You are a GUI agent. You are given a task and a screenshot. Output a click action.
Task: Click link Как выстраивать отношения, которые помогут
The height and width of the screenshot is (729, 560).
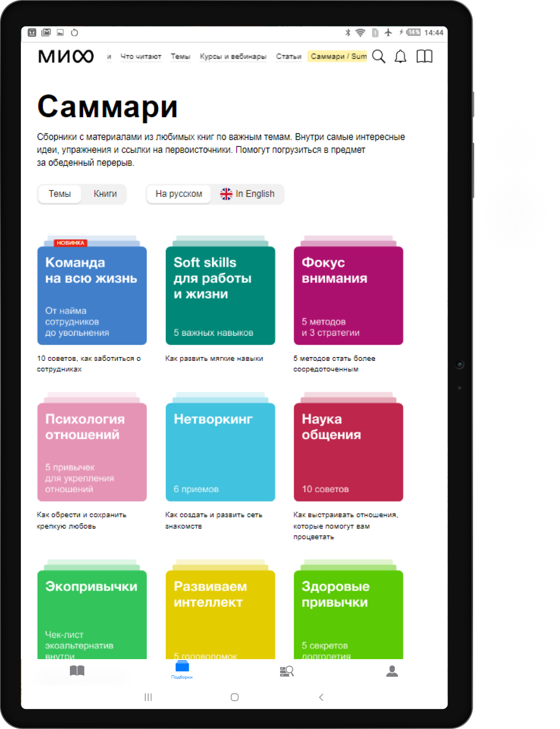point(346,526)
